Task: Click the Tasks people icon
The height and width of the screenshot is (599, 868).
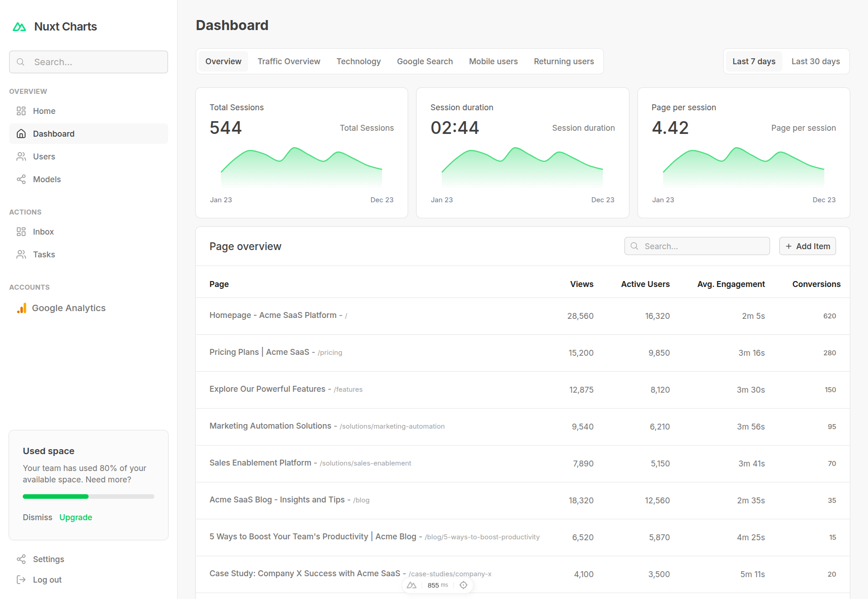Action: tap(21, 255)
